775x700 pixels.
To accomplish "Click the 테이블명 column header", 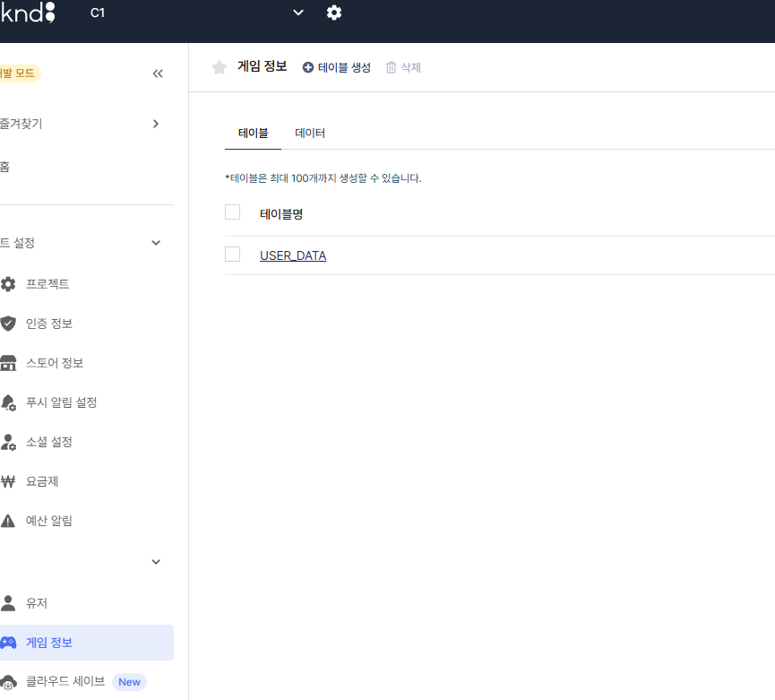I will (x=281, y=214).
